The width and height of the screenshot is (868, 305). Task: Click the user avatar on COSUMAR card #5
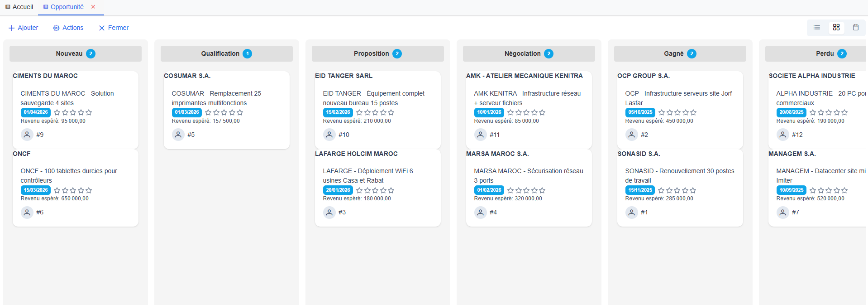click(x=178, y=135)
